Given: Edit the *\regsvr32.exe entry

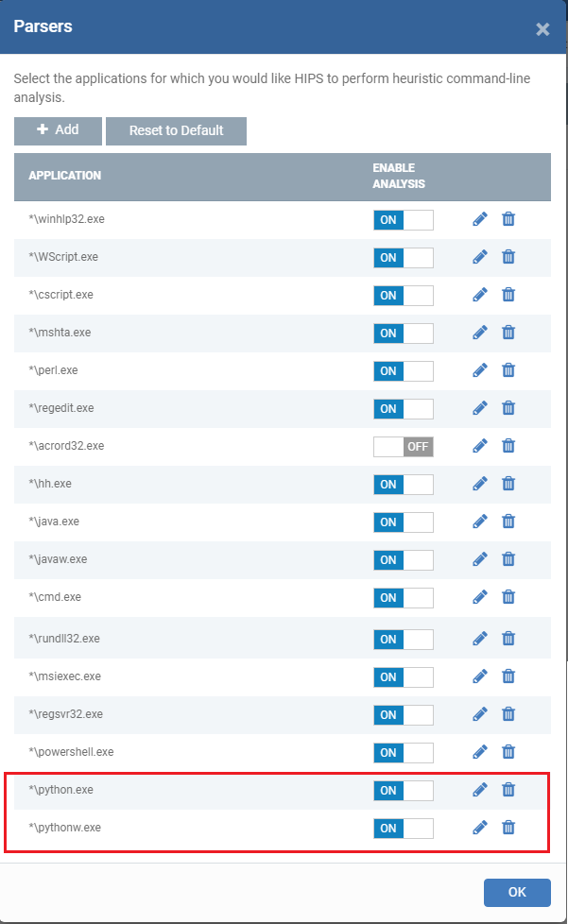Looking at the screenshot, I should (480, 714).
